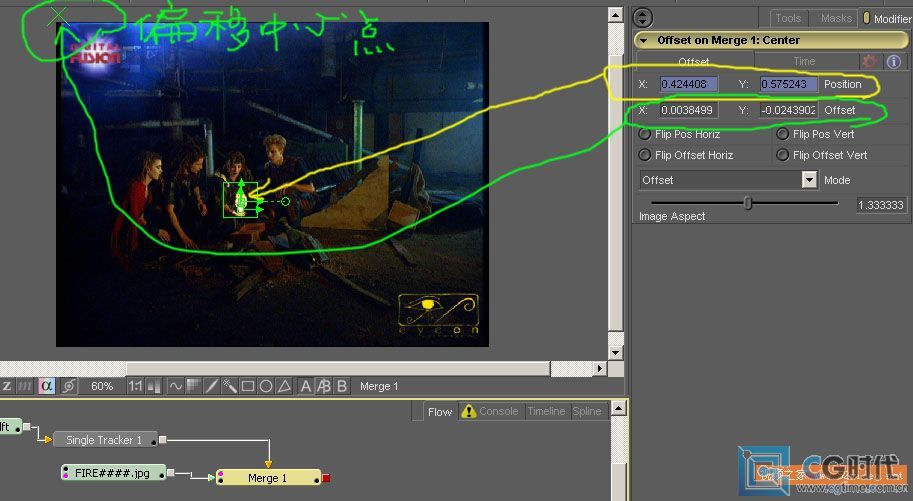Click the 'Merge 1' viewer label
This screenshot has height=501, width=913.
(379, 386)
